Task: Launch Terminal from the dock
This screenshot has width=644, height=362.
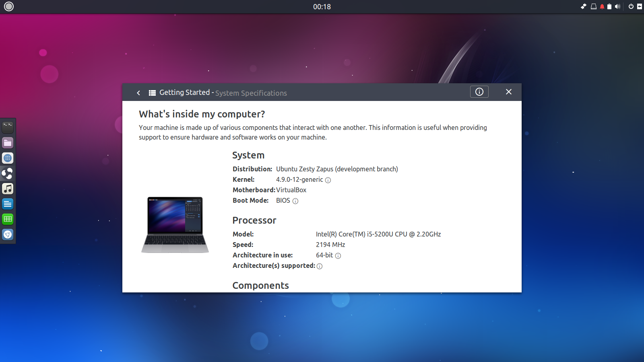Action: tap(8, 128)
